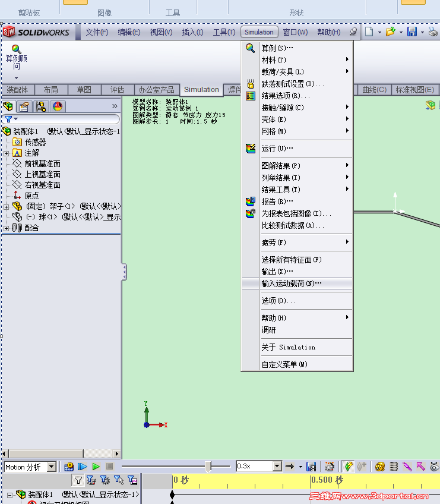Open the 视图(V) menu
This screenshot has width=440, height=504.
pos(161,32)
